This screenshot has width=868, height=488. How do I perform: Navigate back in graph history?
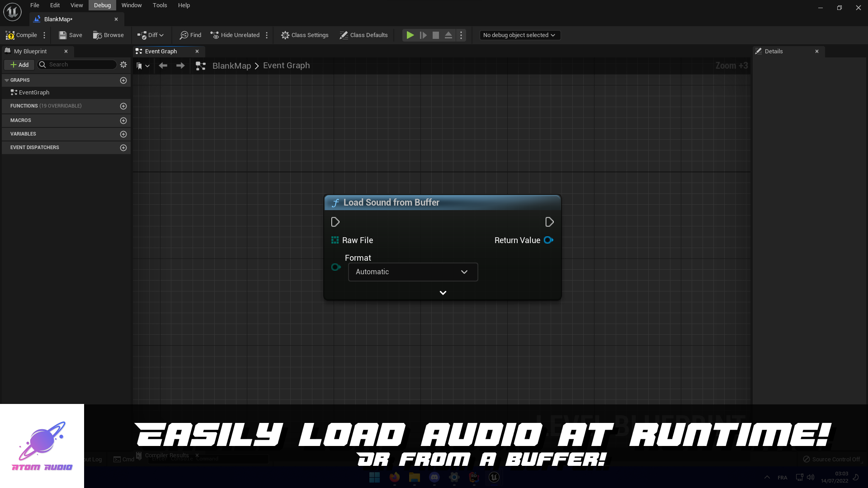click(163, 66)
